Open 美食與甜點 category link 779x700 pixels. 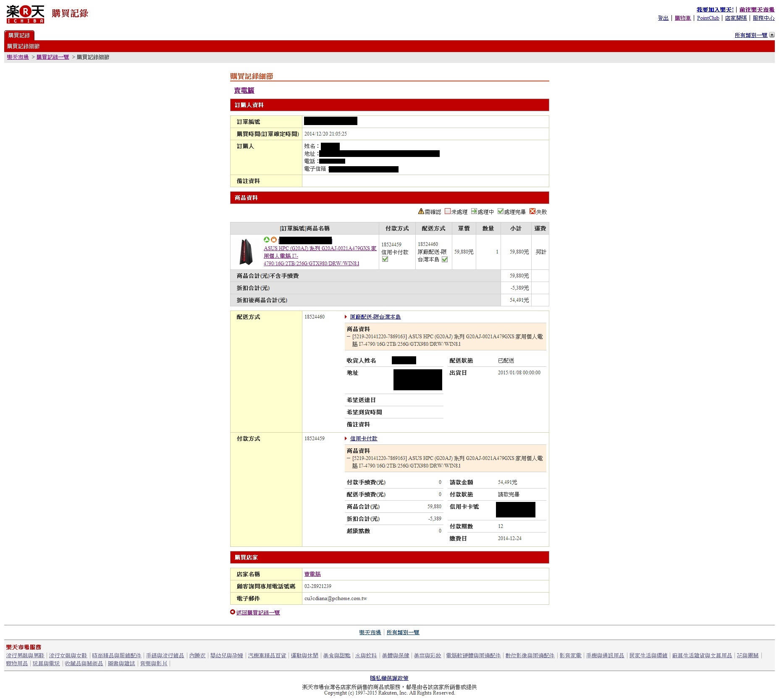tap(337, 656)
